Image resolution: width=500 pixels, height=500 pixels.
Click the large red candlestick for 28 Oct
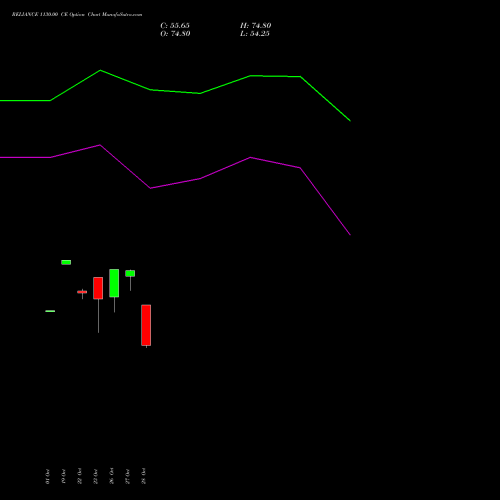click(x=146, y=325)
